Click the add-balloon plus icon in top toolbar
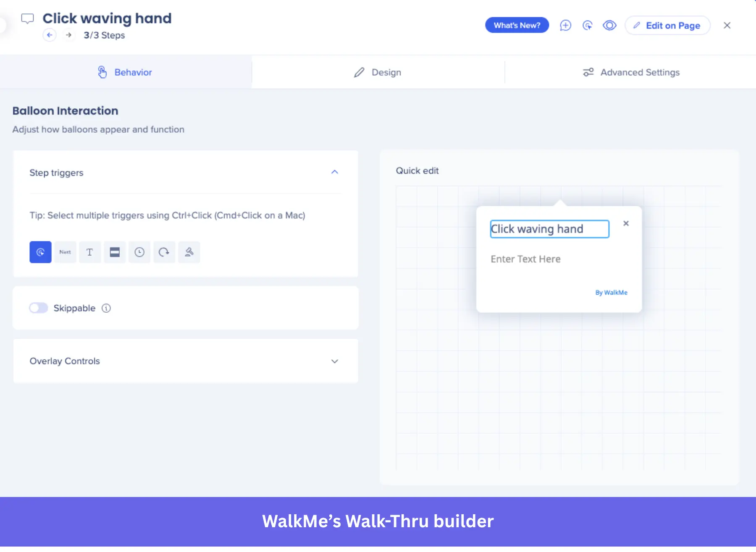Screen dimensions: 756x552 click(566, 25)
